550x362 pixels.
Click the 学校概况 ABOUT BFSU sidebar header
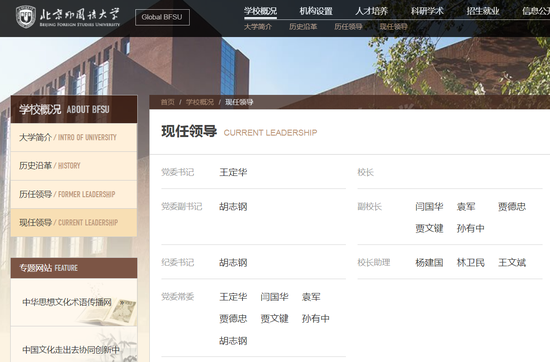pyautogui.click(x=74, y=109)
